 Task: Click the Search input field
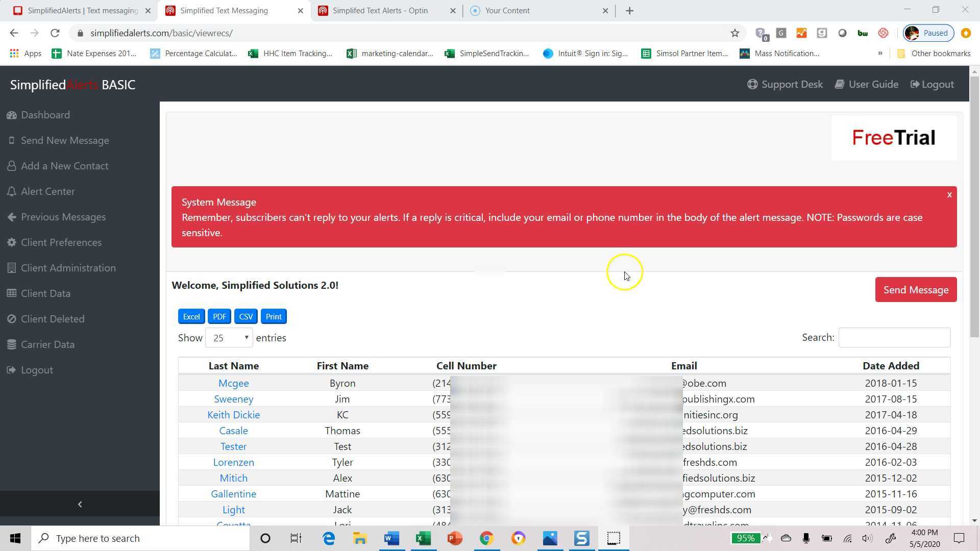click(894, 338)
